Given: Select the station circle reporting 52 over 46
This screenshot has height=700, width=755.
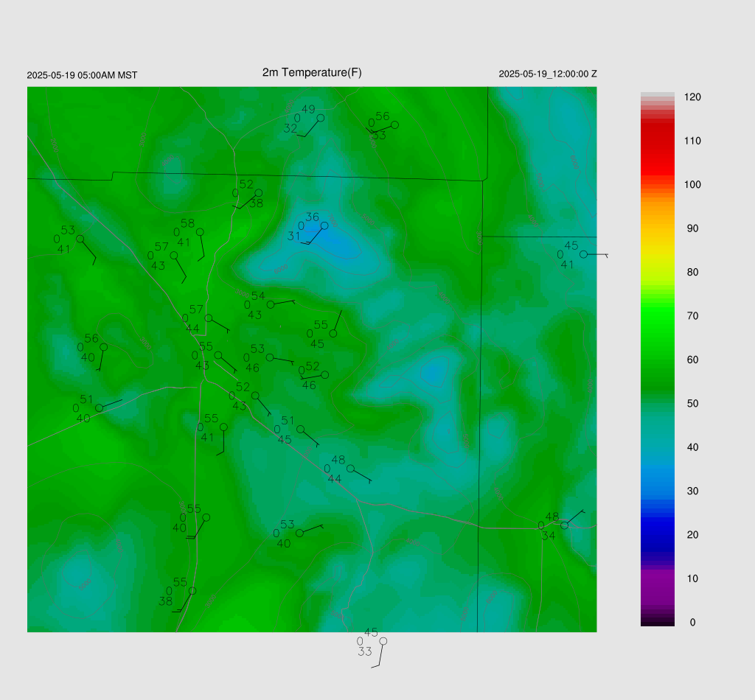Looking at the screenshot, I should coord(325,375).
